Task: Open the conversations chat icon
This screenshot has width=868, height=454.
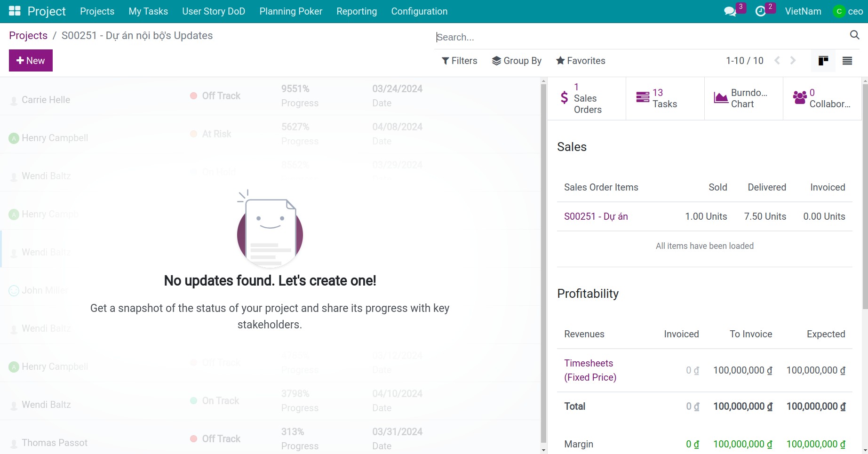Action: click(730, 11)
